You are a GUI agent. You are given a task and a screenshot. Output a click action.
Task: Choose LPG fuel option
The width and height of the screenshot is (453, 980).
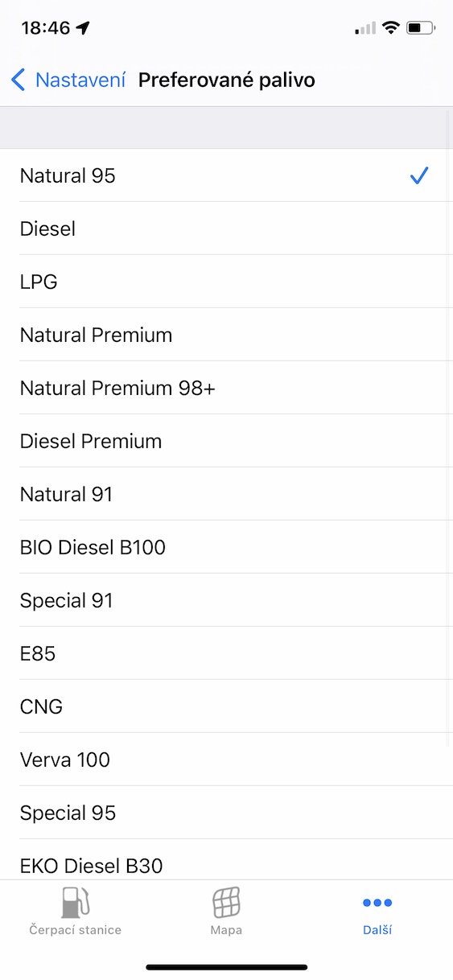coord(226,282)
